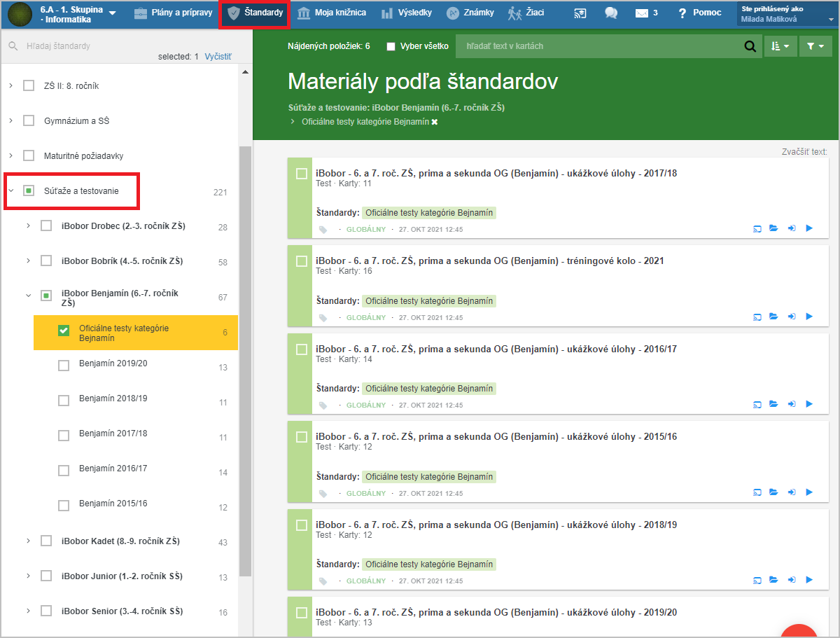
Task: Expand the iBobor Kadet node
Action: click(x=28, y=541)
